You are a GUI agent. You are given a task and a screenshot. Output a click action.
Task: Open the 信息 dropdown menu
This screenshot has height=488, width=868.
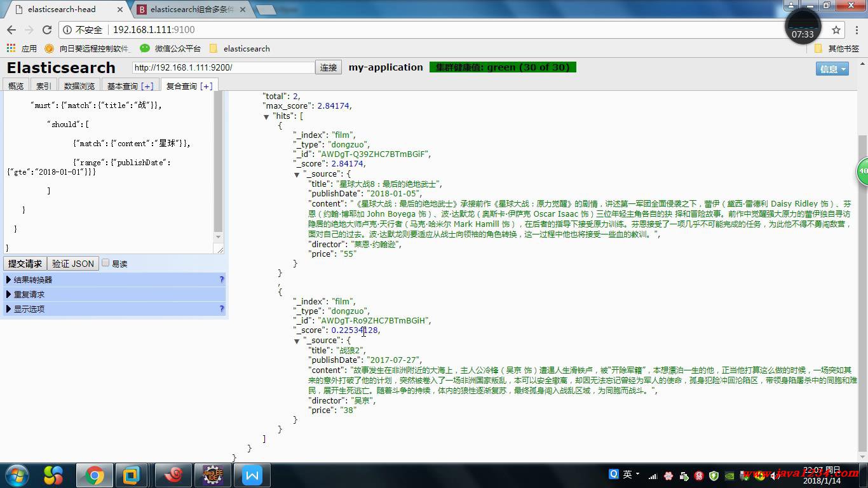click(832, 69)
